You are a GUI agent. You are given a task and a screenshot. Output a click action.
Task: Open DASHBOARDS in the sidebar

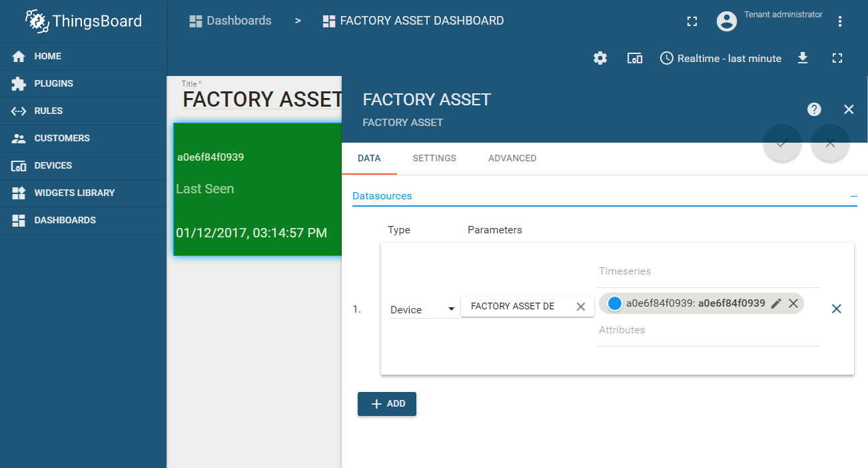(83, 221)
